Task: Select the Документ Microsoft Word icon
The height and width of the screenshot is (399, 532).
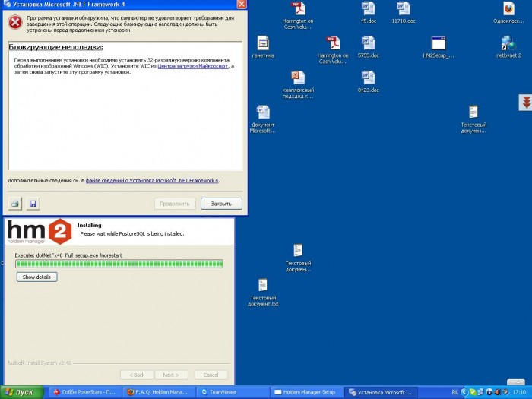Action: pyautogui.click(x=263, y=119)
